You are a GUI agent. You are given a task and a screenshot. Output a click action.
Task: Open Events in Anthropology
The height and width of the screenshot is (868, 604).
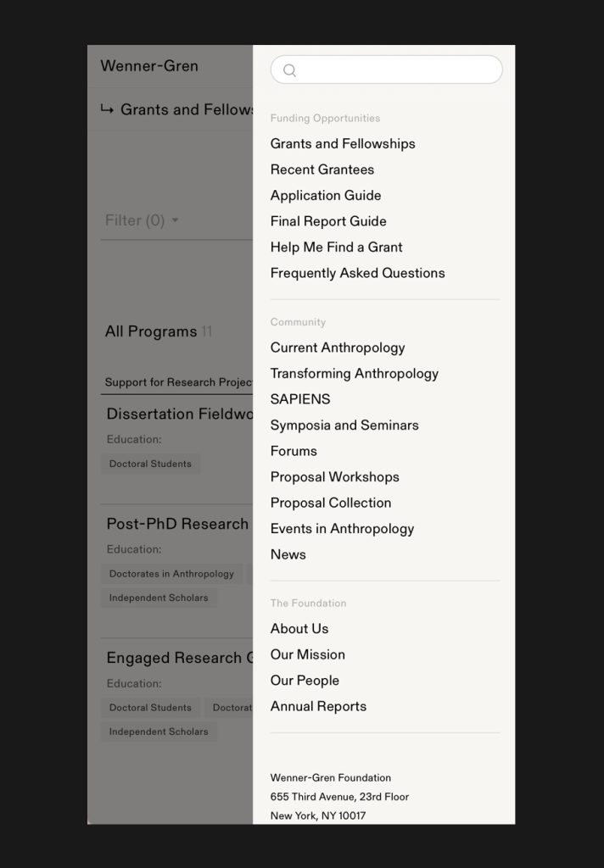pos(342,529)
